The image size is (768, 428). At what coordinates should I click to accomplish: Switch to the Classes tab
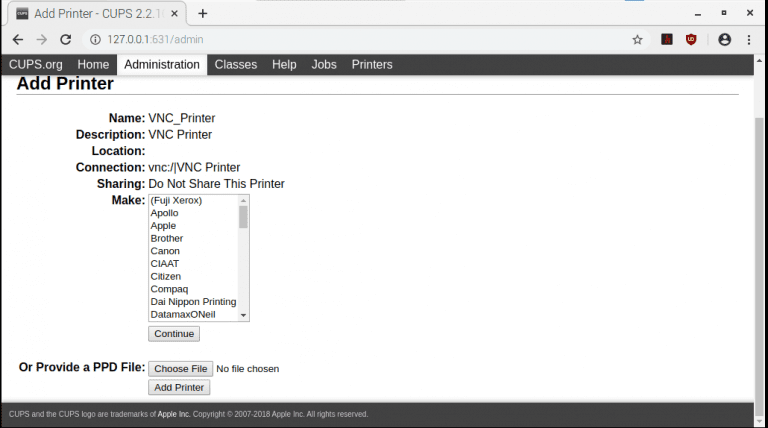tap(236, 64)
